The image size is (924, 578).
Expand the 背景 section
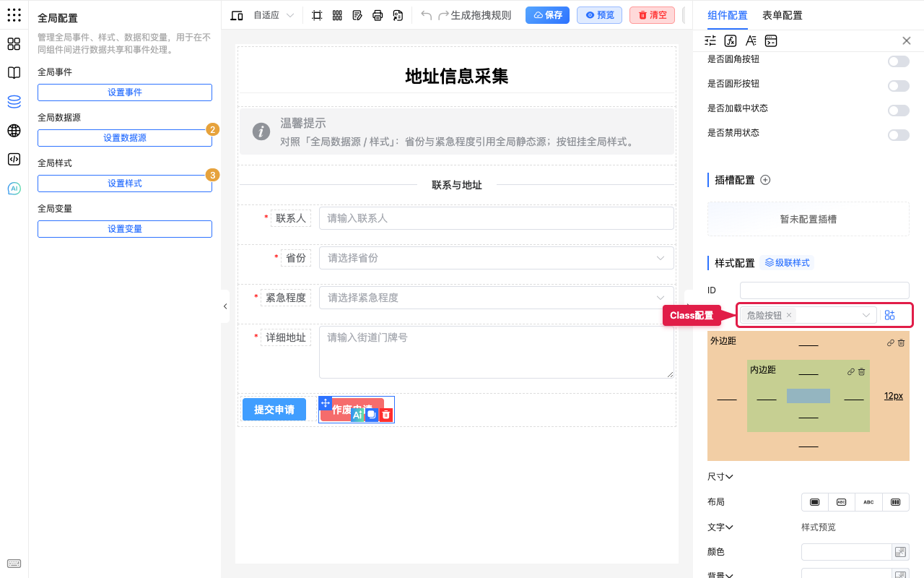[720, 576]
